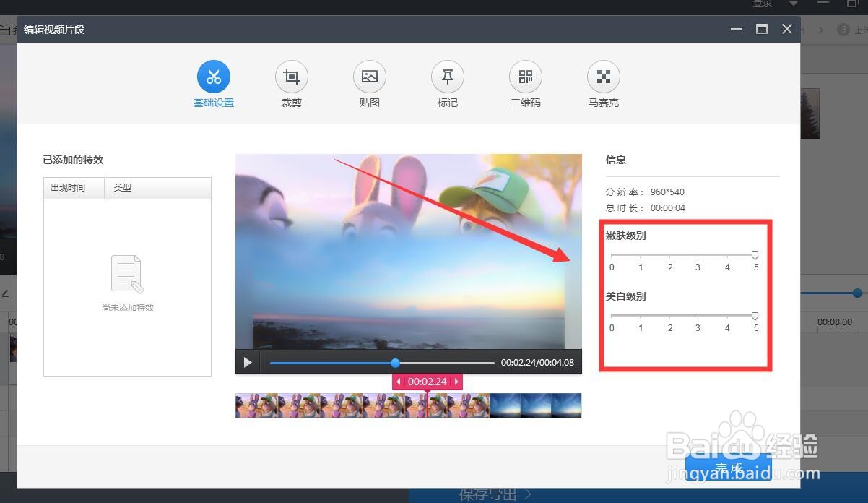Click the 分辨率 960*540 text
Screen dimensions: 868x503
click(x=645, y=192)
